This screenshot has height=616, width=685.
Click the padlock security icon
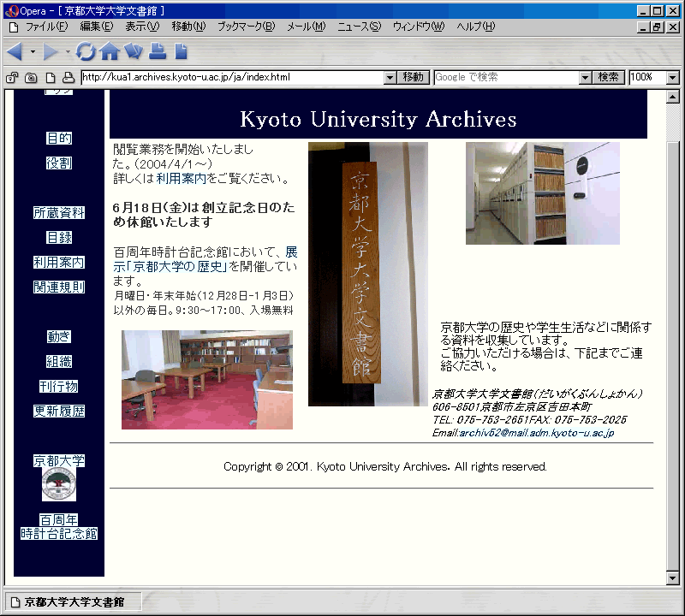(12, 78)
